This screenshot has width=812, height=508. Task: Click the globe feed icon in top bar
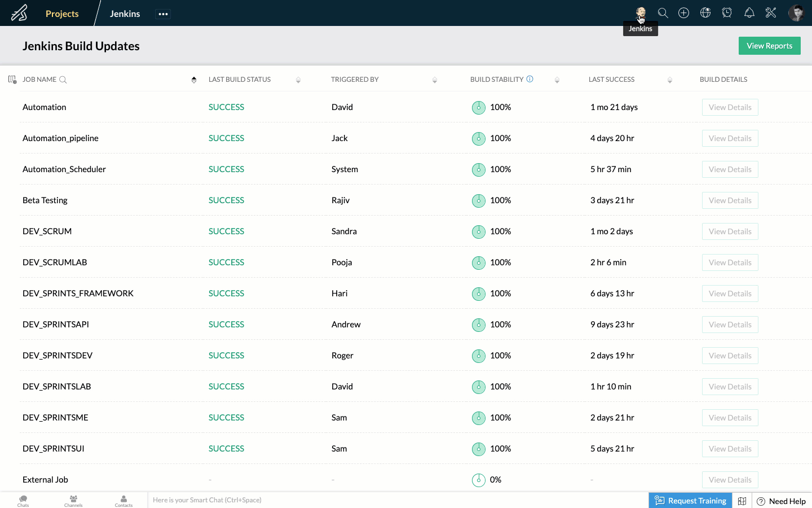(x=705, y=13)
